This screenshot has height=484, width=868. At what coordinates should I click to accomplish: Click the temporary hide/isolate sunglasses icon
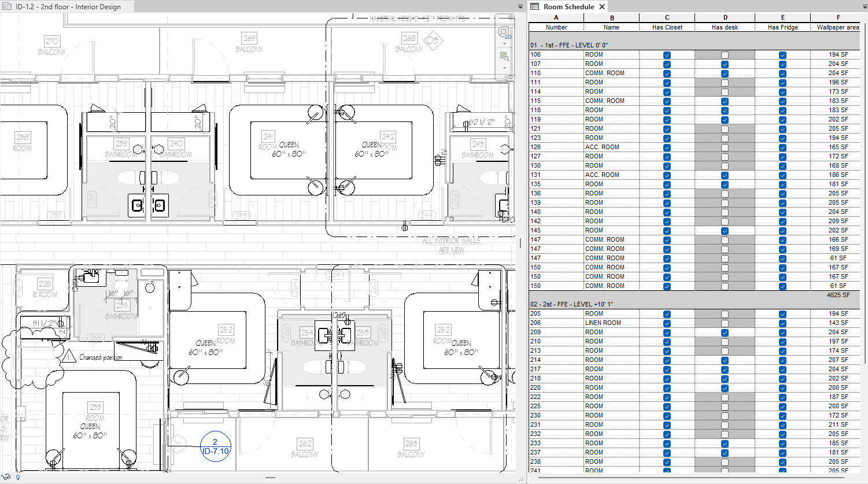tap(7, 478)
